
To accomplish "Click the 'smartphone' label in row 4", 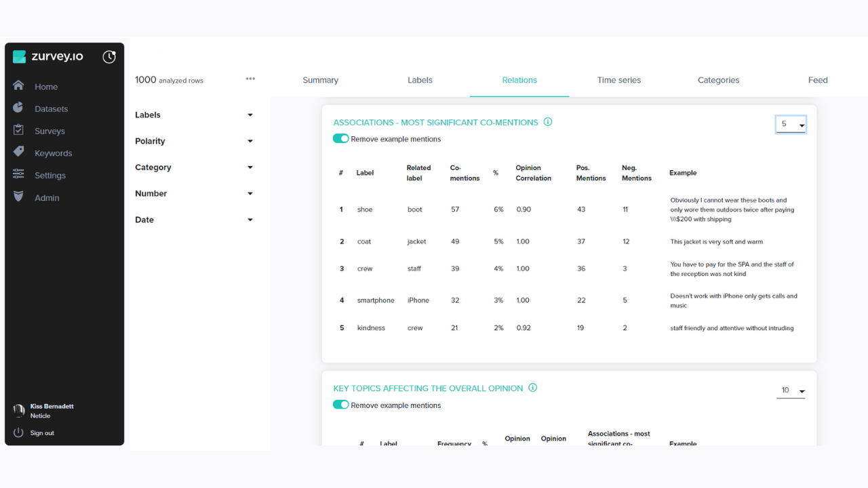I will (x=376, y=300).
